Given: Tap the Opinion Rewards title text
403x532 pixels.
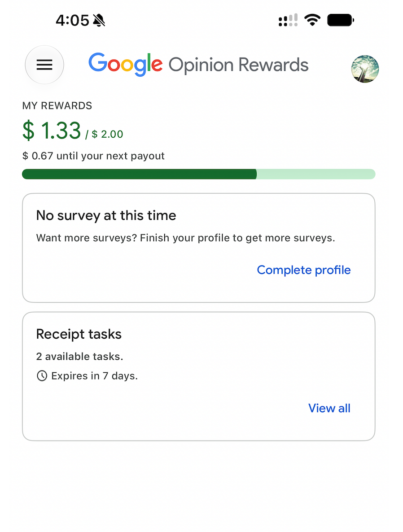Looking at the screenshot, I should tap(238, 65).
